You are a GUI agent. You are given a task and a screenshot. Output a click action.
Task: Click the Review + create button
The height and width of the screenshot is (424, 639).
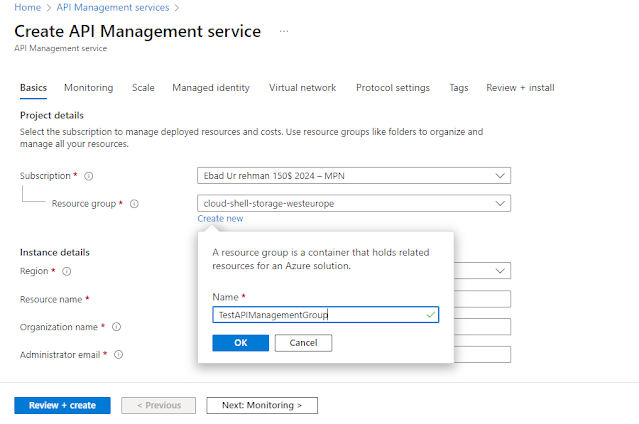tap(62, 405)
